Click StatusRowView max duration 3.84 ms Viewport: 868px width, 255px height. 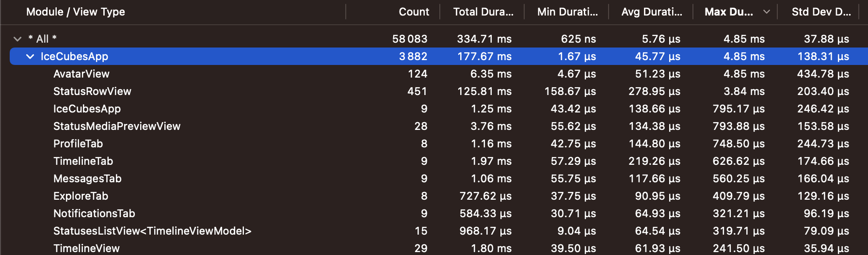[744, 91]
